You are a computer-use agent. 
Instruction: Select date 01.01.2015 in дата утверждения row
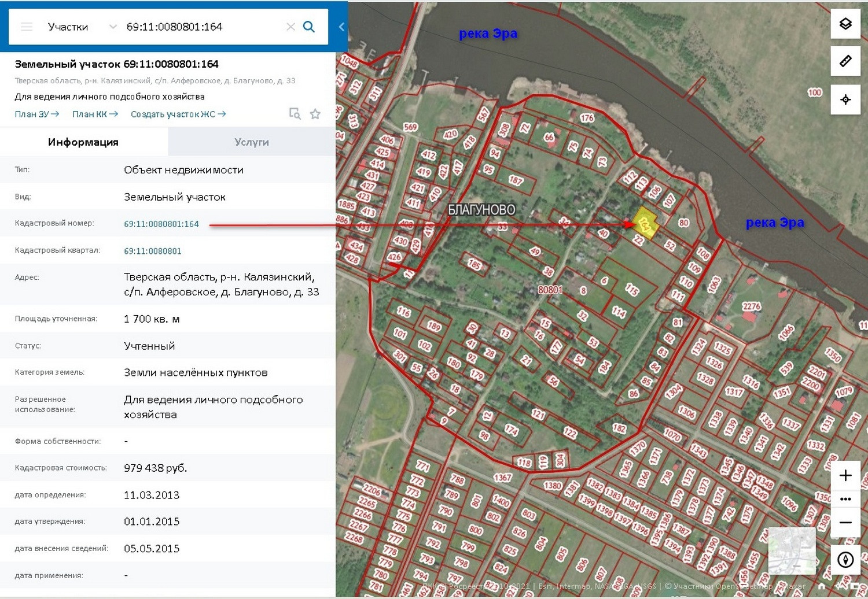coord(152,522)
